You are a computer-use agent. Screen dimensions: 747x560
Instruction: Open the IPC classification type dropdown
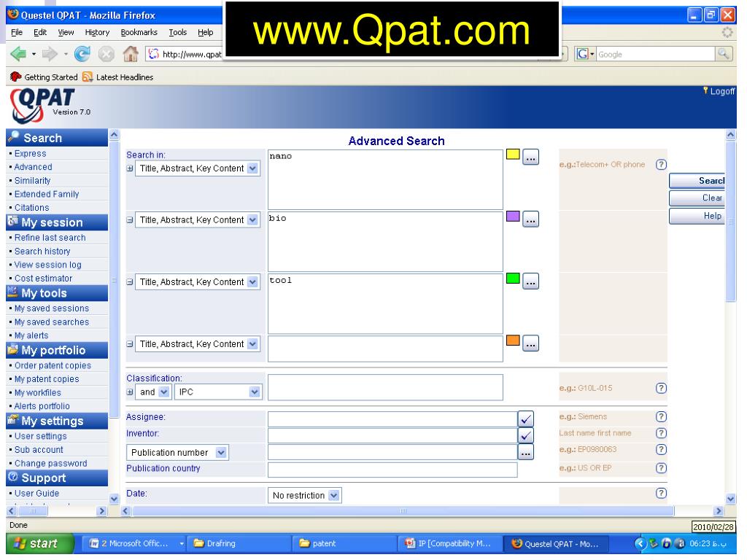click(218, 392)
